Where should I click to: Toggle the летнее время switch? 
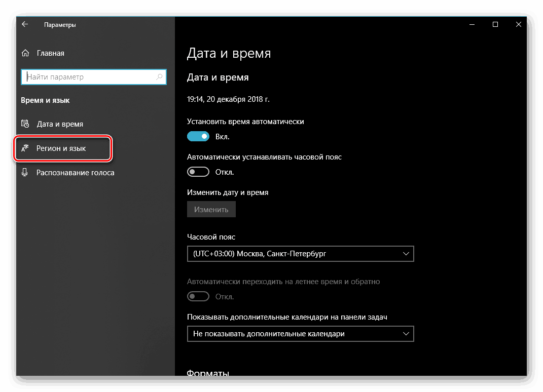198,296
